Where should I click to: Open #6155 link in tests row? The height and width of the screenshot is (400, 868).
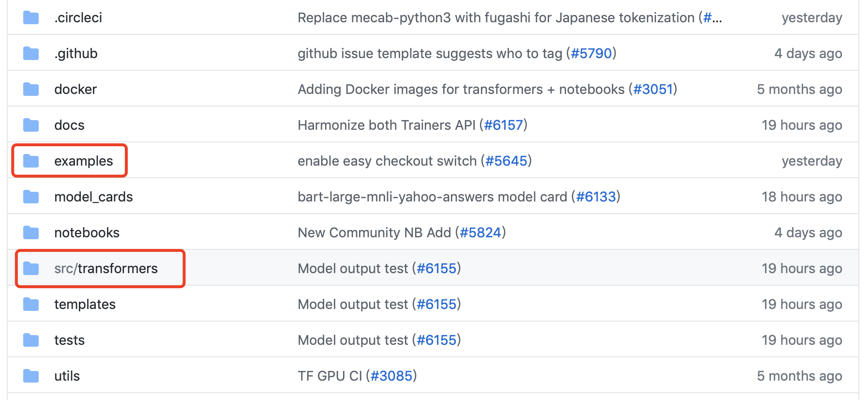tap(437, 340)
